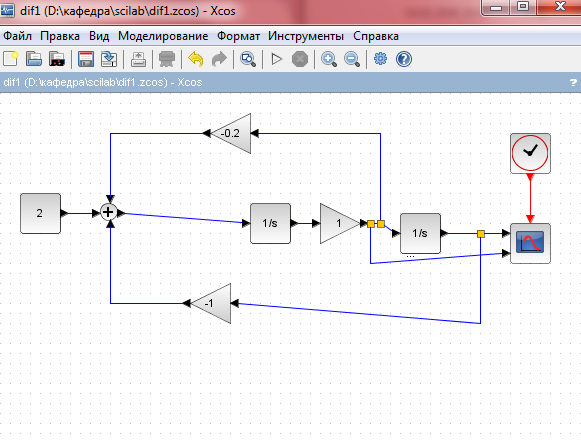Click the small help mark in diagram title bar
The height and width of the screenshot is (443, 581).
click(573, 82)
